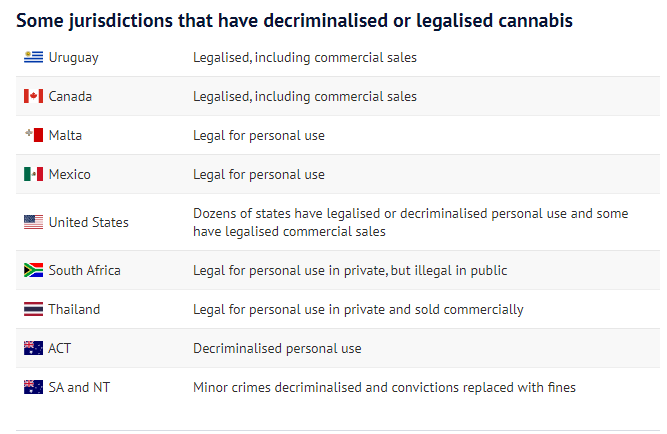
Task: Click the United States country label
Action: click(88, 222)
